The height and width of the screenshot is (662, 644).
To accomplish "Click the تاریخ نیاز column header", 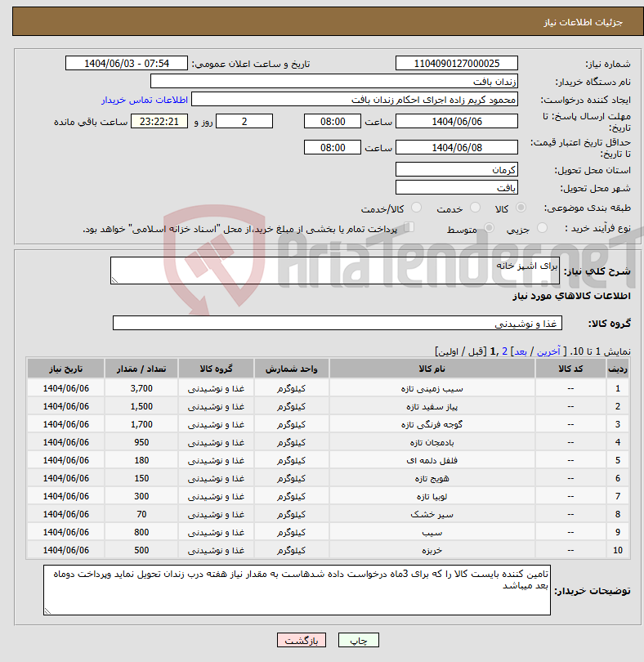I will point(65,369).
